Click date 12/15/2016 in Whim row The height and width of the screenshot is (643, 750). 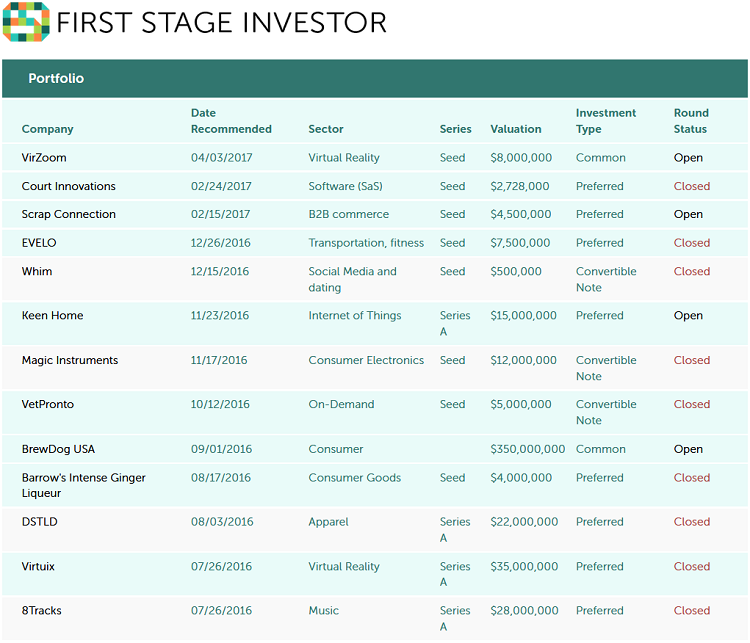point(220,271)
